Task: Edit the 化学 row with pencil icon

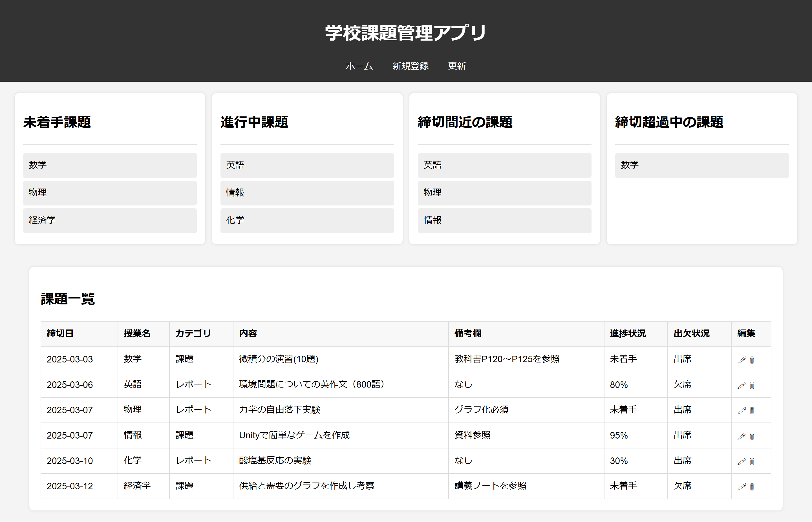Action: coord(742,461)
